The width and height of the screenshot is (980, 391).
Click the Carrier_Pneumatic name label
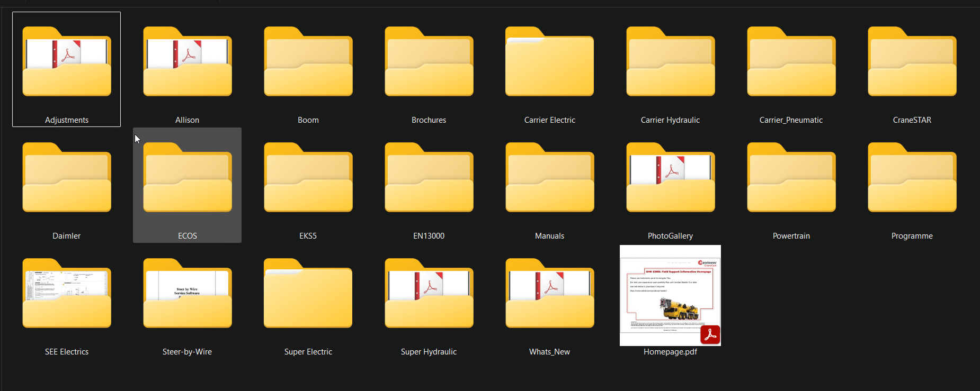[791, 120]
